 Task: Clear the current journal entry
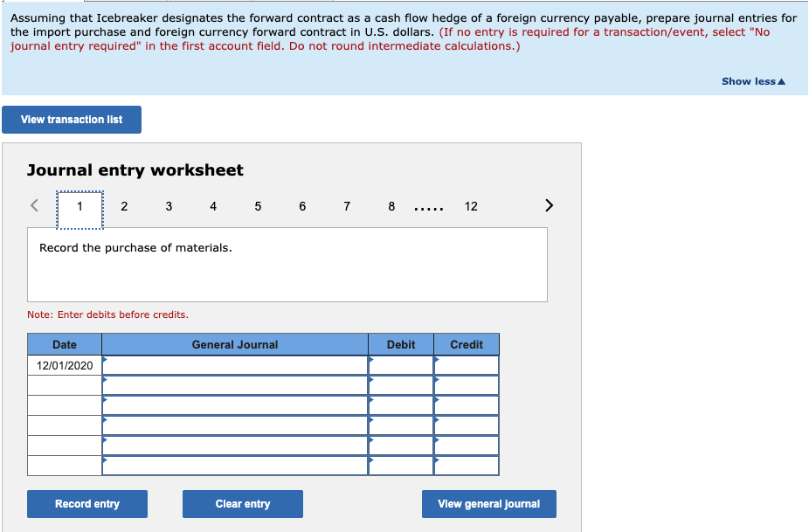(x=242, y=503)
